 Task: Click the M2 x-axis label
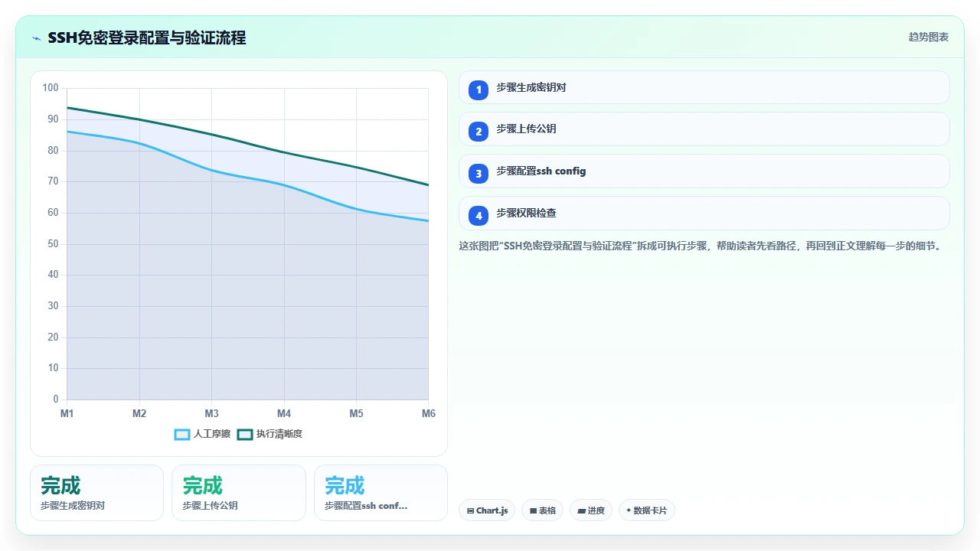tap(139, 413)
